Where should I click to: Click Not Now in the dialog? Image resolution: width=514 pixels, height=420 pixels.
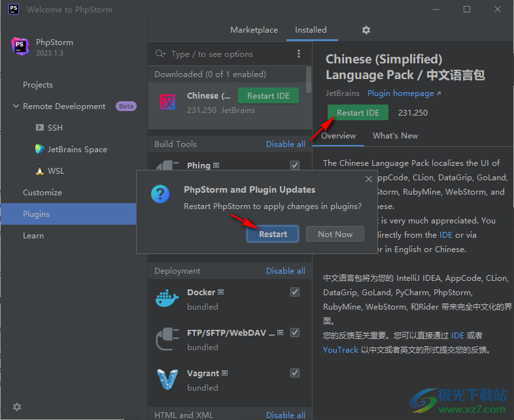tap(335, 234)
